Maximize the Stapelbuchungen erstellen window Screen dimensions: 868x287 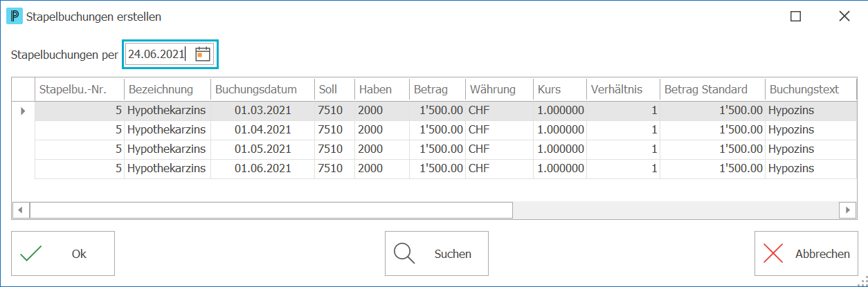click(x=796, y=16)
